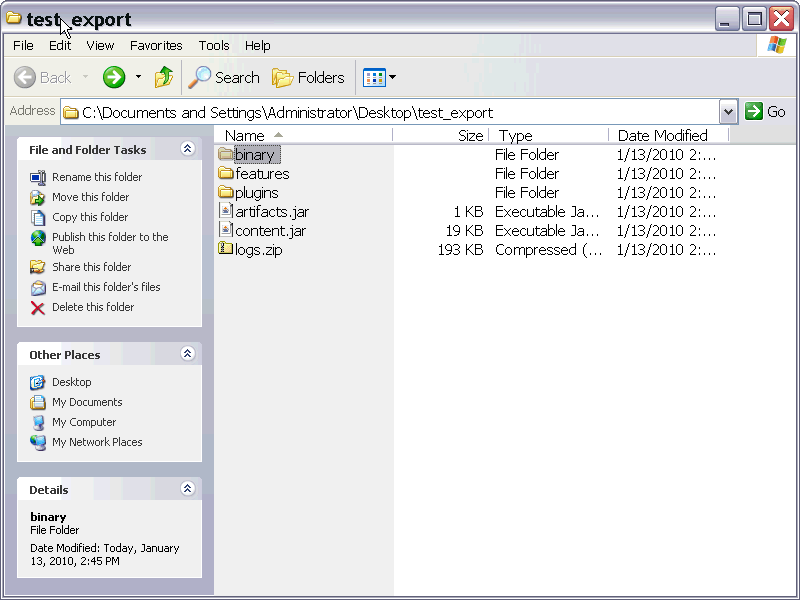This screenshot has width=800, height=600.
Task: Click the My Network Places icon
Action: [x=38, y=442]
